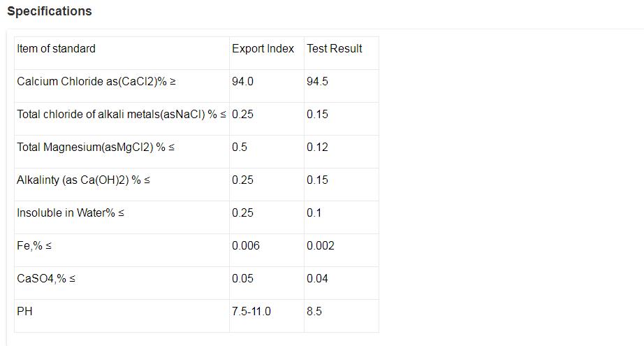Click the 0.5 export index value
This screenshot has height=346, width=644.
tap(240, 147)
